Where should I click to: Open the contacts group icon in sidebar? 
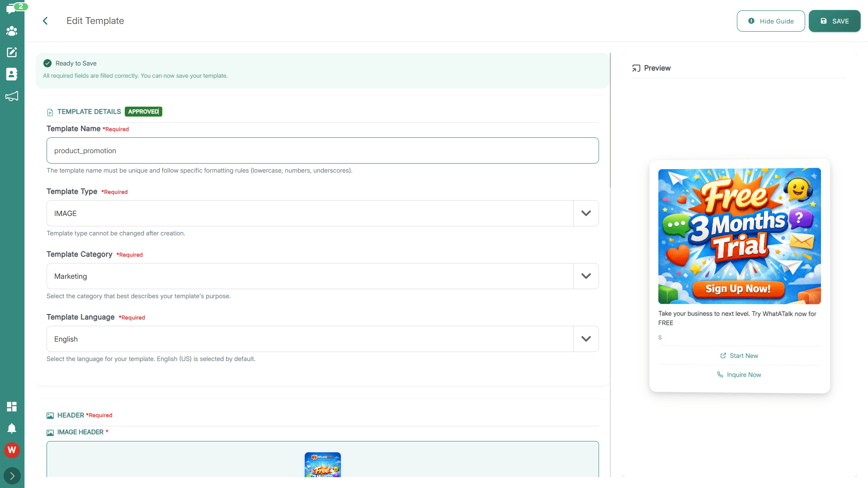coord(12,31)
